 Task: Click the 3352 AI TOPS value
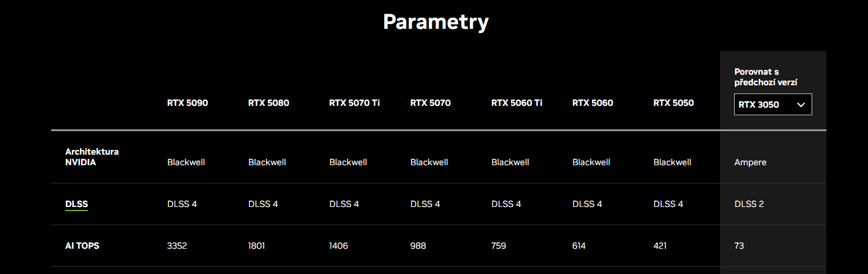click(177, 246)
